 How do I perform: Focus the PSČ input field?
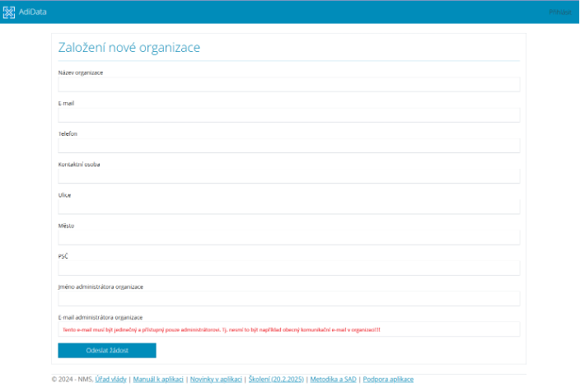289,268
